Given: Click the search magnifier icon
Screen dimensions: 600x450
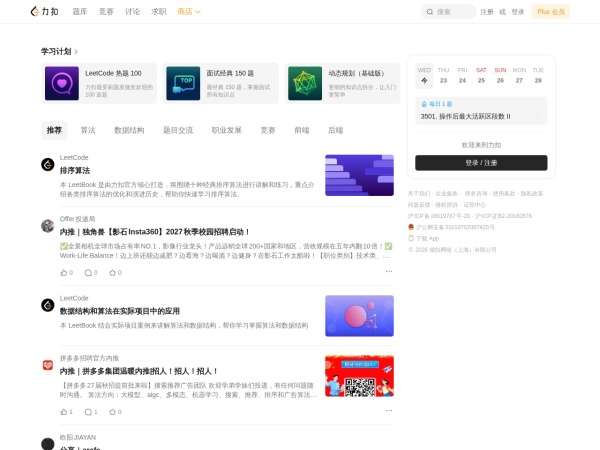Looking at the screenshot, I should coord(430,12).
